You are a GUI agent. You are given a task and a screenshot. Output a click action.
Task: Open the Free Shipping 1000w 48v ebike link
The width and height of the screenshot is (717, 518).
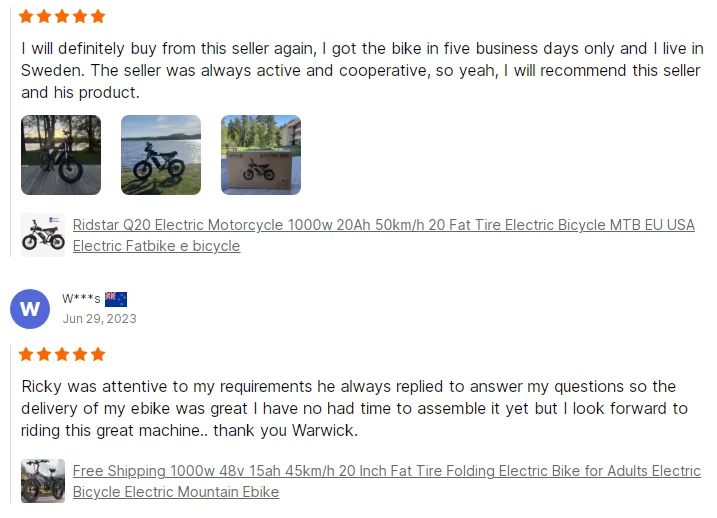point(386,471)
